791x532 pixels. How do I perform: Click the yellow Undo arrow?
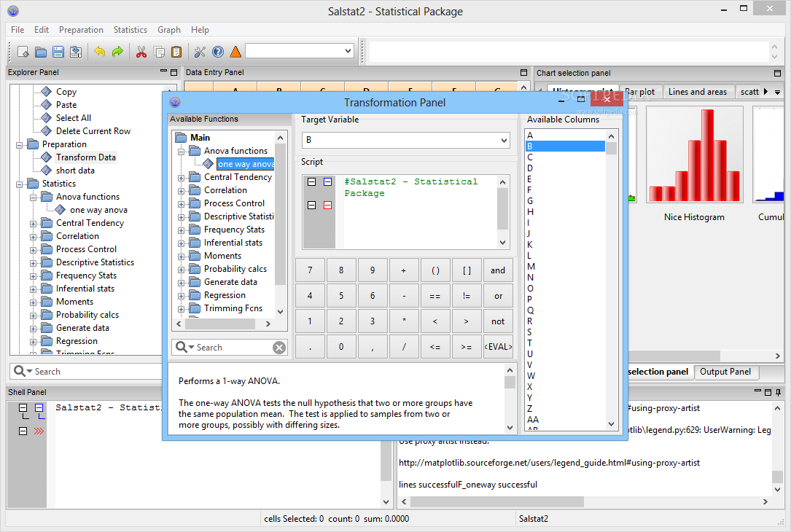coord(100,52)
